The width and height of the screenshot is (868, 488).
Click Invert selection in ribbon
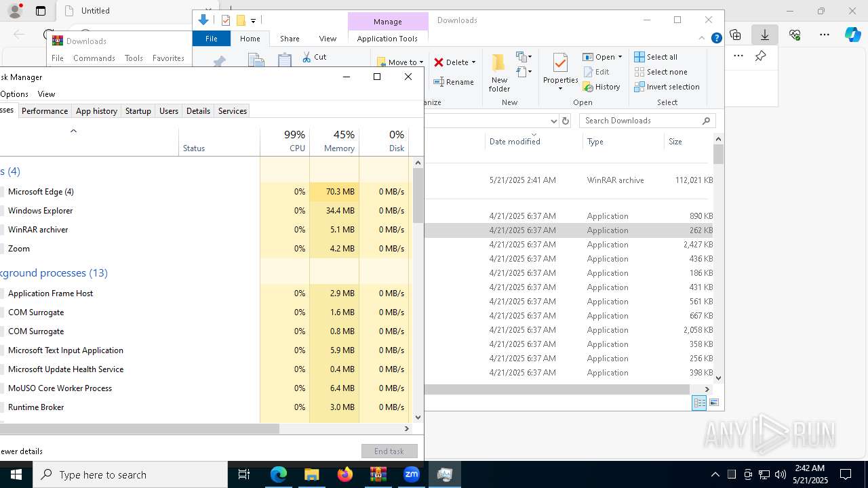point(667,87)
